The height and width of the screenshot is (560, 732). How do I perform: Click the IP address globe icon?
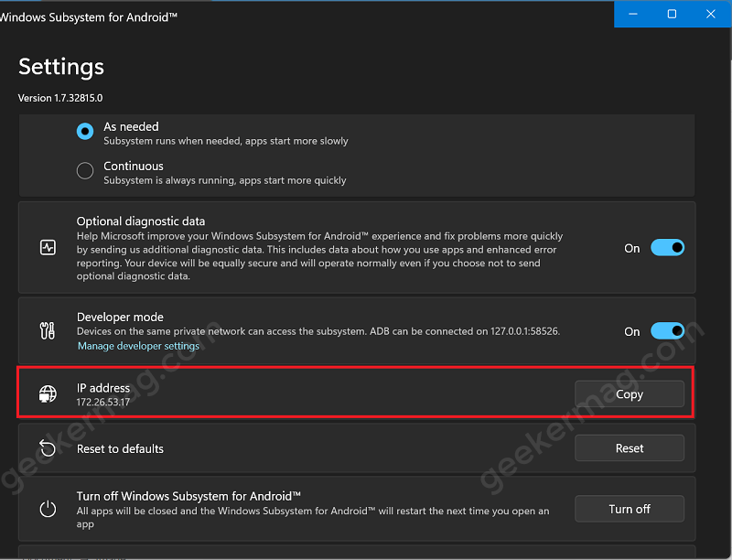coord(48,393)
